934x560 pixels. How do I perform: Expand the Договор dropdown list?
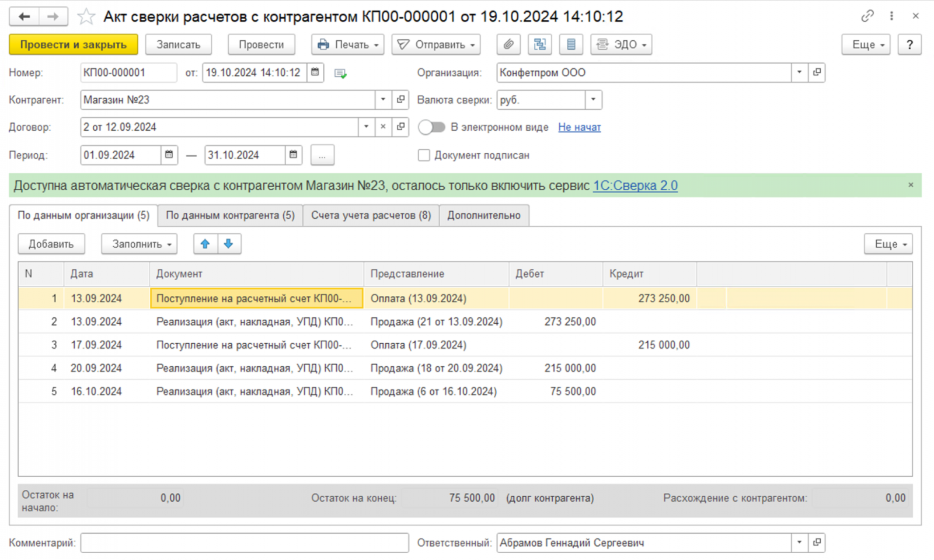tap(366, 127)
